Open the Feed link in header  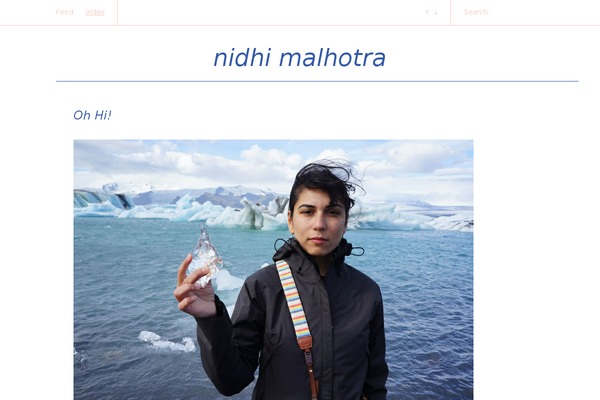tap(64, 12)
